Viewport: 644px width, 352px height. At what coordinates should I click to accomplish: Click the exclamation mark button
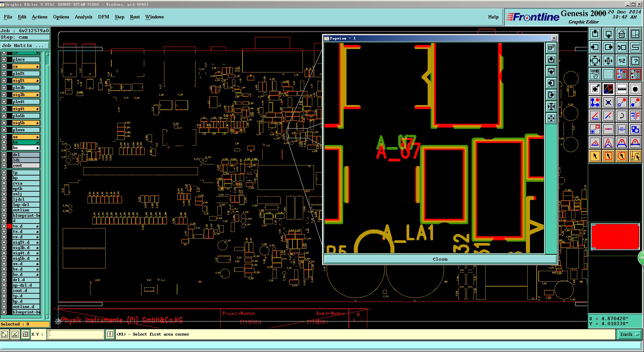(x=110, y=334)
